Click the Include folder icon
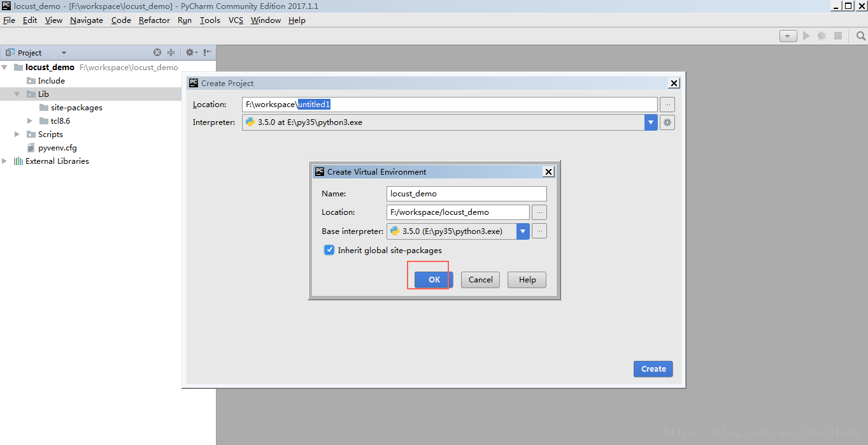 coord(31,81)
